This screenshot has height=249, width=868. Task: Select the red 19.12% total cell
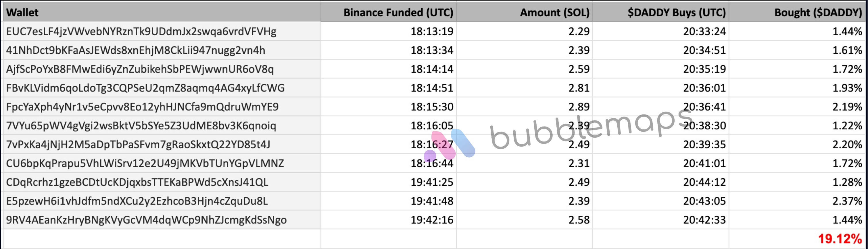[839, 239]
